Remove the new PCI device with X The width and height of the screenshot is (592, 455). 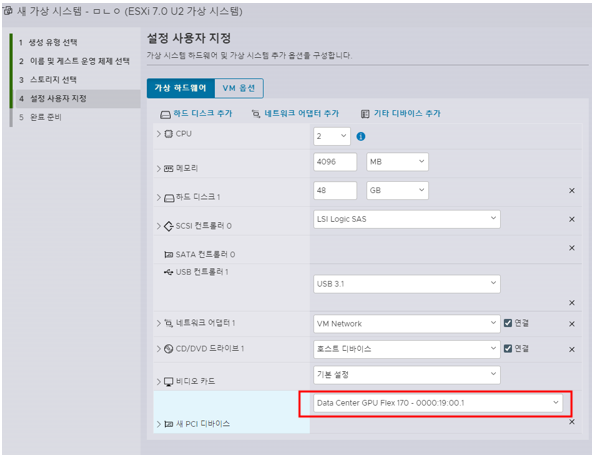click(572, 422)
